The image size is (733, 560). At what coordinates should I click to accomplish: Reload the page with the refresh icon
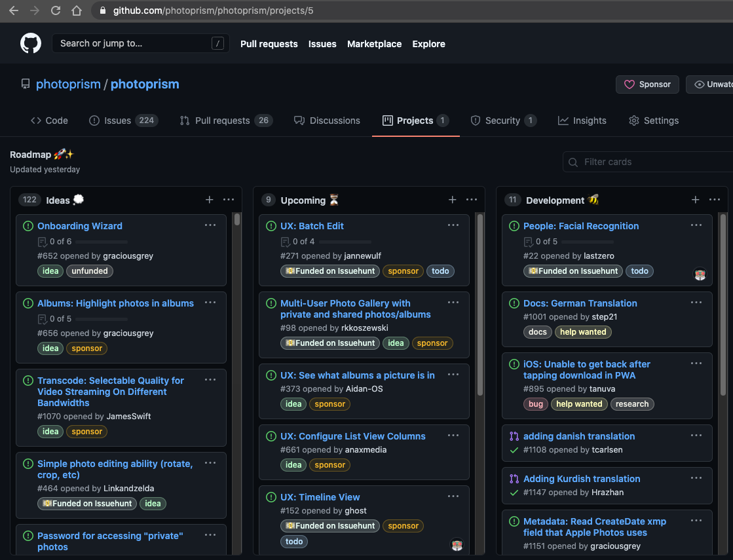click(56, 10)
